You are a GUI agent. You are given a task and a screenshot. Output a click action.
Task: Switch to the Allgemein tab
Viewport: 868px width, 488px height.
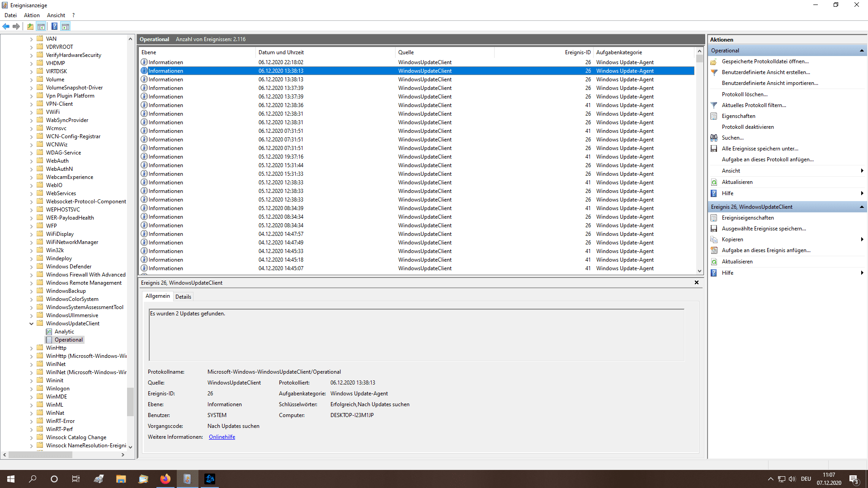point(158,296)
